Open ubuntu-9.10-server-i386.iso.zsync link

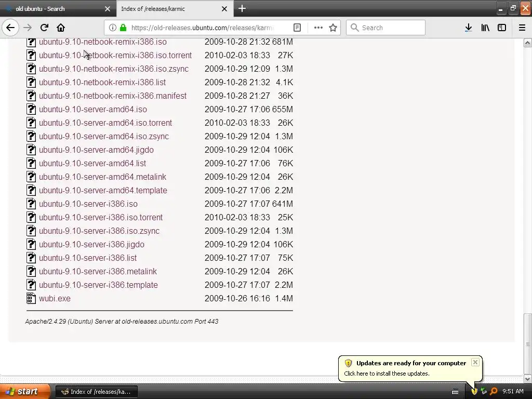99,231
